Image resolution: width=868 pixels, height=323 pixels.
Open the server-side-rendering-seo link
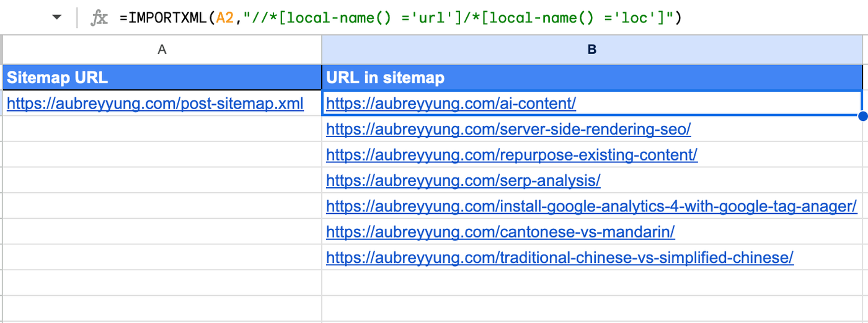tap(508, 130)
